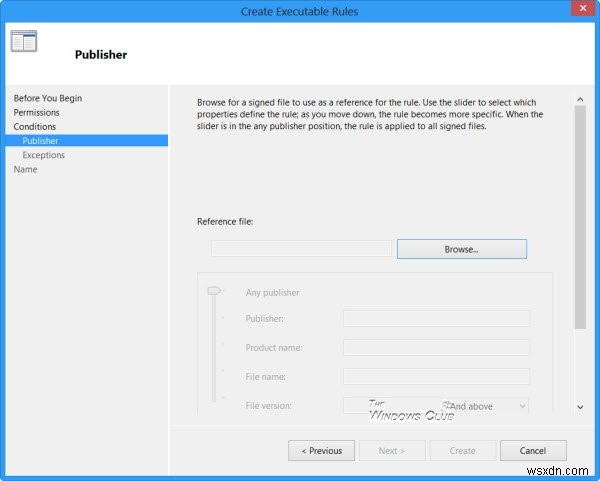Click the Any publisher label
Image resolution: width=600 pixels, height=481 pixels.
pos(272,293)
